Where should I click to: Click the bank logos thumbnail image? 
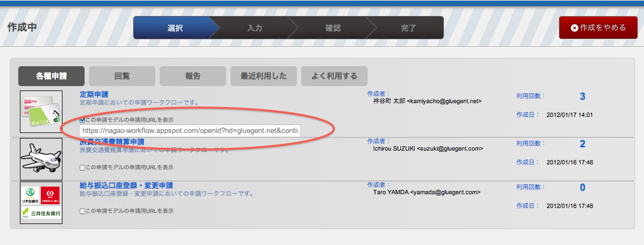point(41,203)
